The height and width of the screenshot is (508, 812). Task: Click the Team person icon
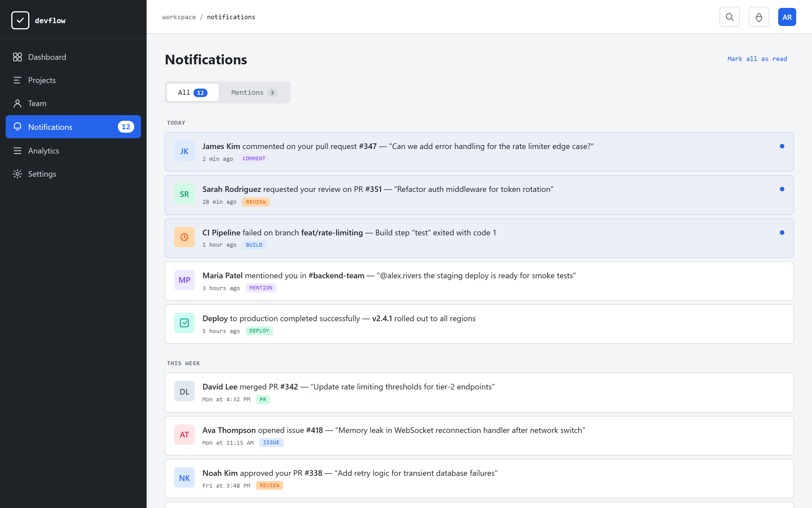[17, 103]
